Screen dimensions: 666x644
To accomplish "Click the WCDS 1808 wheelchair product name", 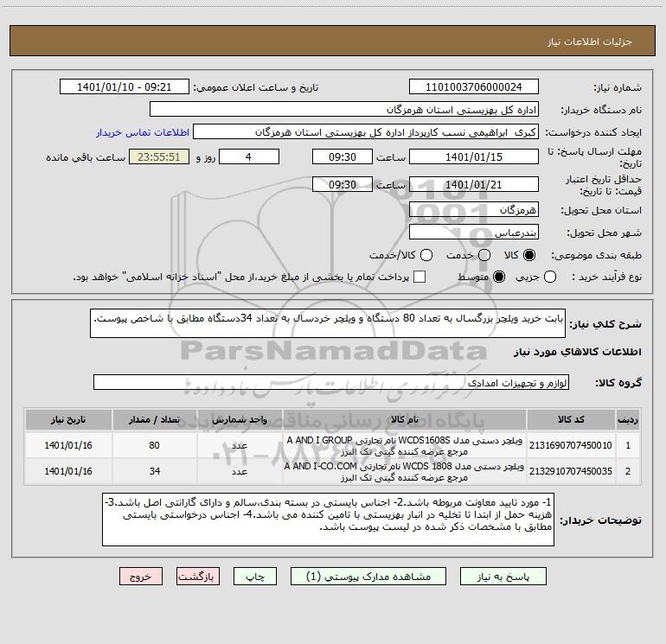I will pos(405,471).
